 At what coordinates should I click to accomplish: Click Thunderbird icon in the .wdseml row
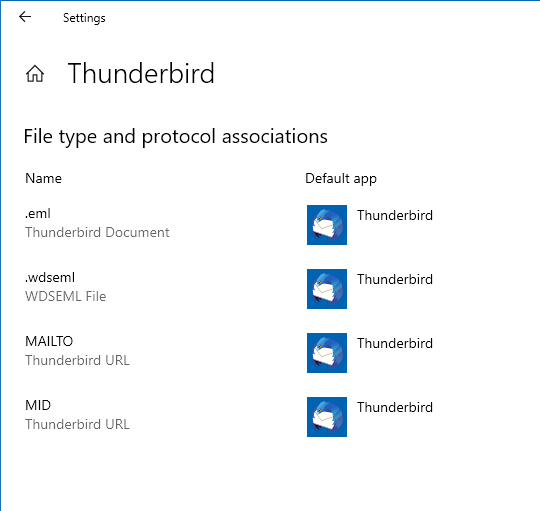coord(327,289)
